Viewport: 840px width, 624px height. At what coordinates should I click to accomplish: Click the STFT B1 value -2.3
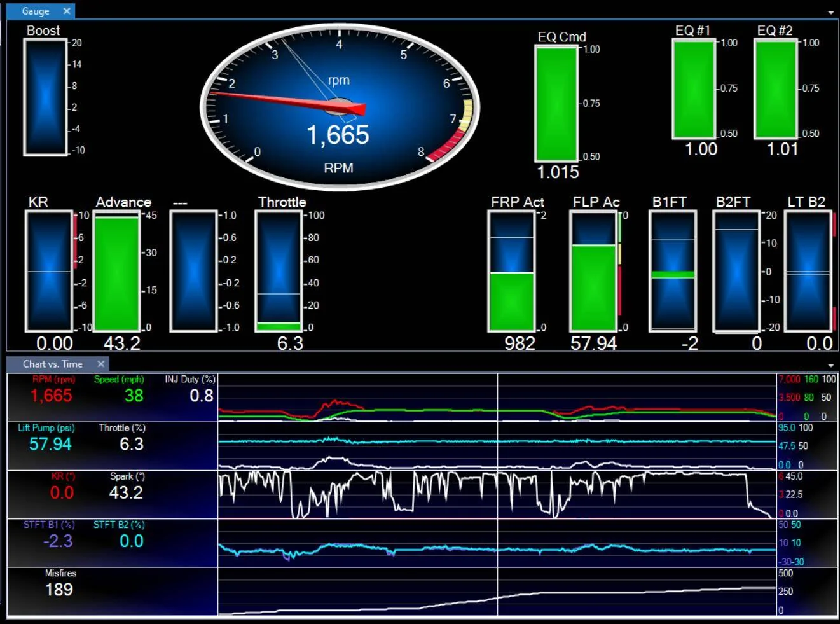58,541
